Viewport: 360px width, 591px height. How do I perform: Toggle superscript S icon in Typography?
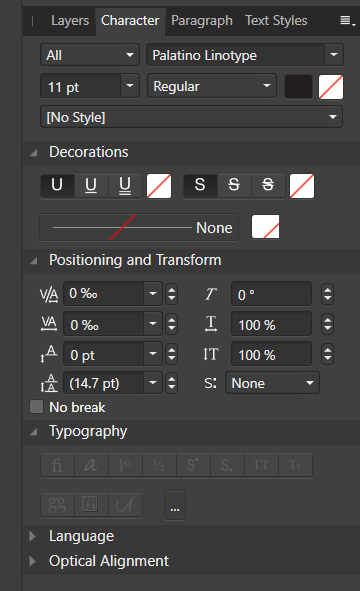[193, 465]
